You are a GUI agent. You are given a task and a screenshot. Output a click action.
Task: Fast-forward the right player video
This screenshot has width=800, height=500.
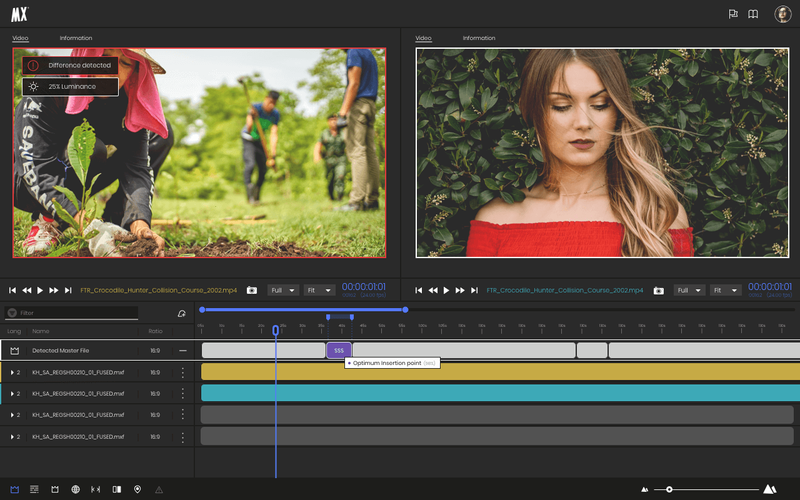[x=460, y=290]
